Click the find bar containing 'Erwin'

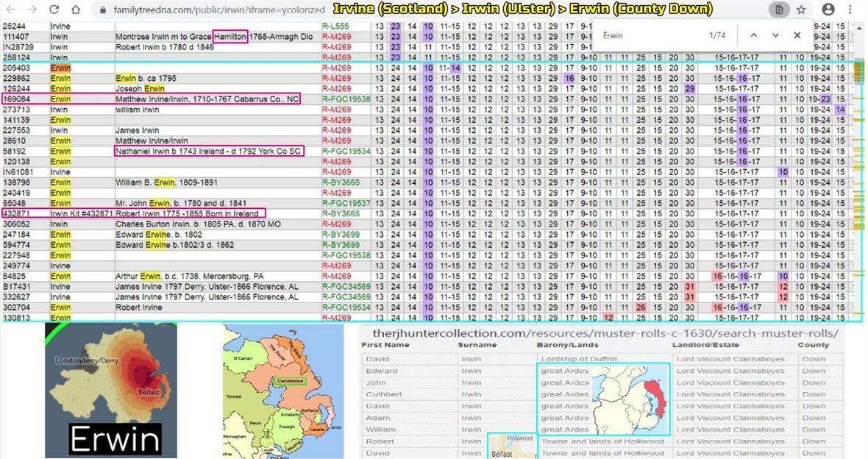point(647,35)
